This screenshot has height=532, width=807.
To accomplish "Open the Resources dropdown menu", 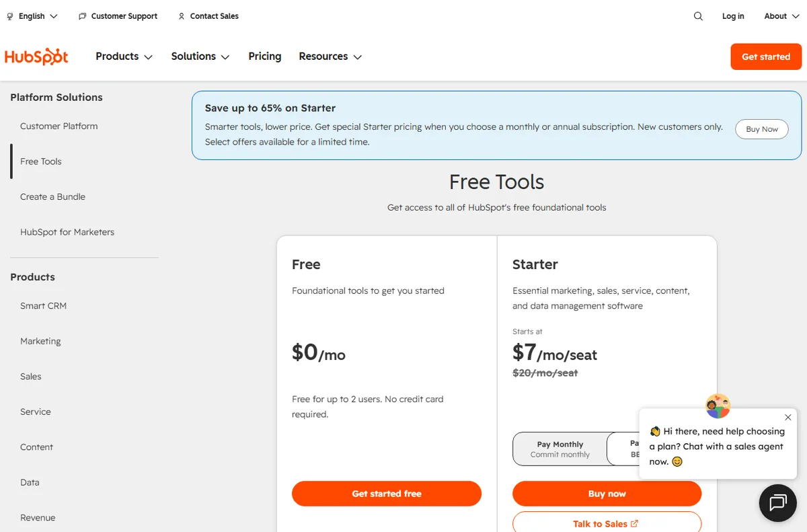I will [330, 56].
